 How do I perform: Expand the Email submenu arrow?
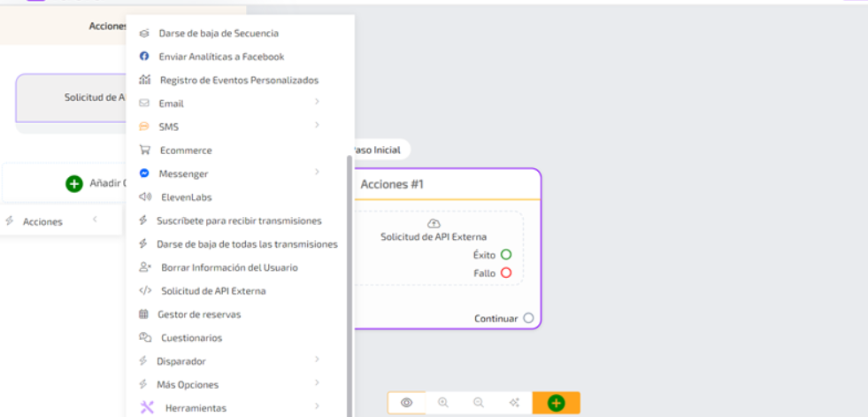click(x=317, y=103)
